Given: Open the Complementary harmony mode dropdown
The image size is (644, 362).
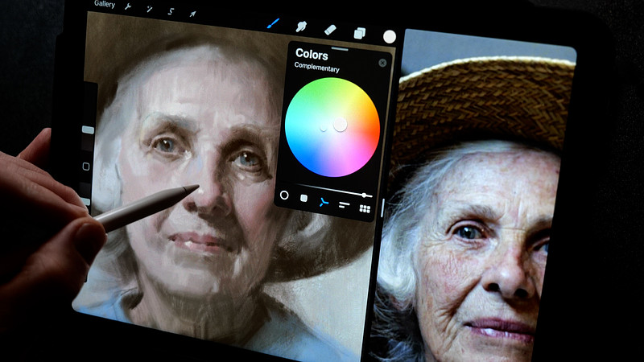Looking at the screenshot, I should click(316, 67).
